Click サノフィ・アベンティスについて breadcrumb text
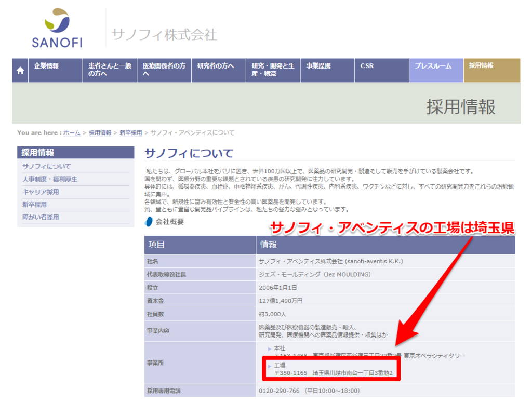 click(192, 132)
